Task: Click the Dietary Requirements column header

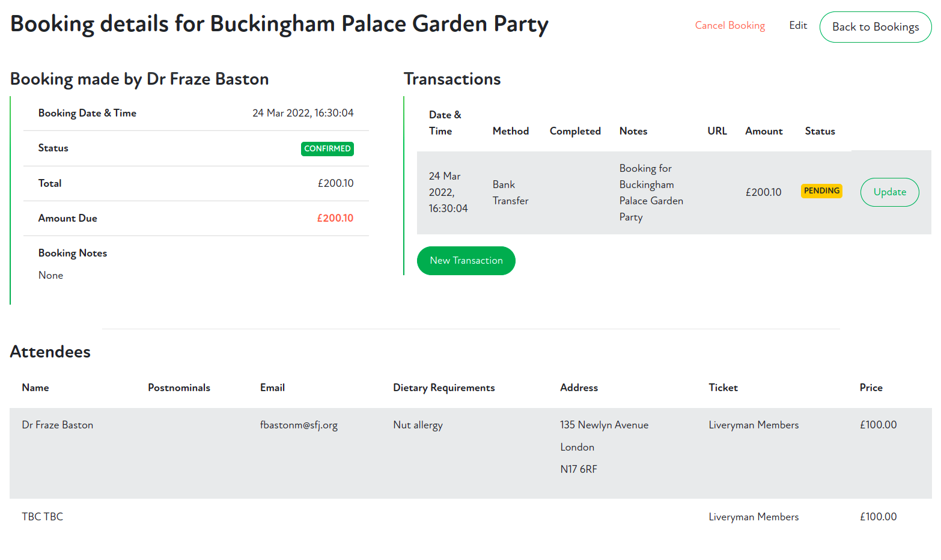Action: [x=443, y=388]
